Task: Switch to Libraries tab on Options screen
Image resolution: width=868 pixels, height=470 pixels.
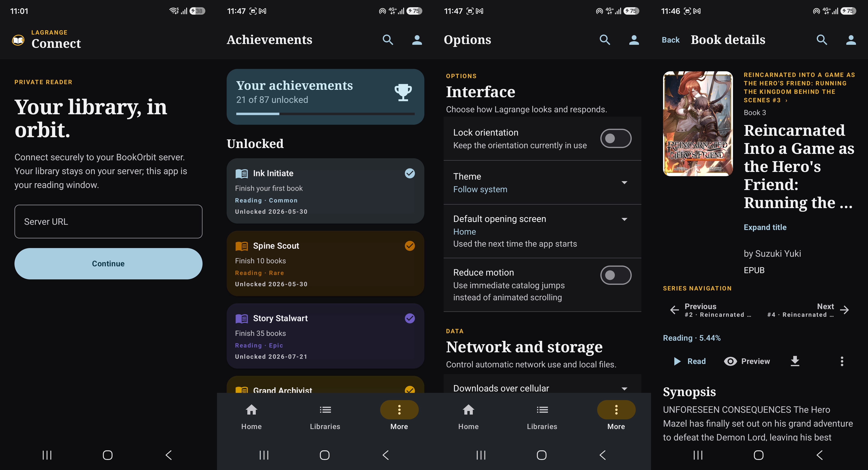Action: click(542, 417)
